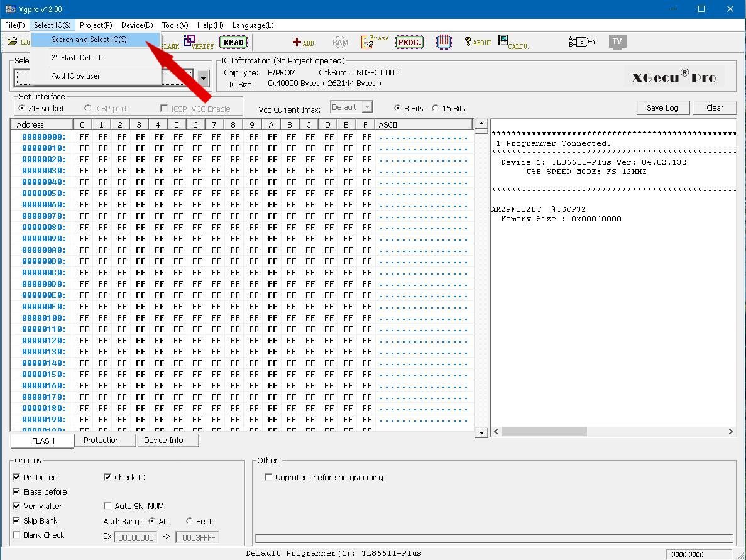Select the ALL address range radio

[x=151, y=521]
